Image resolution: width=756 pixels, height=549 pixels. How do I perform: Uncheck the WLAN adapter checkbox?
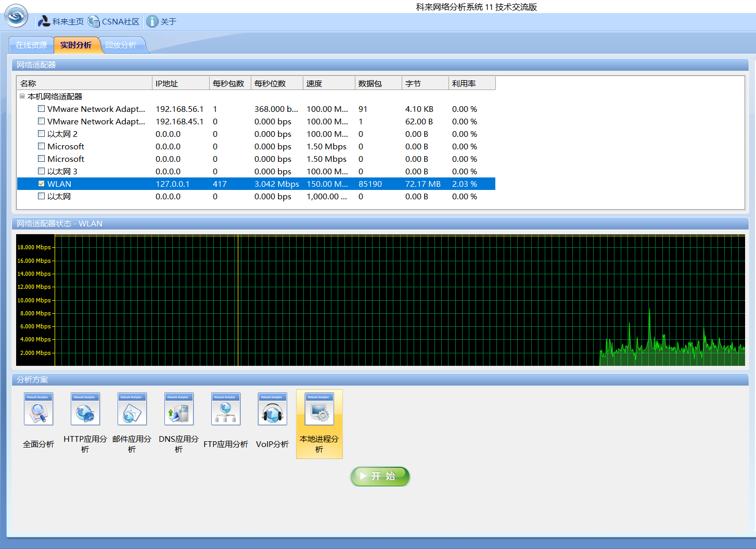pos(41,184)
